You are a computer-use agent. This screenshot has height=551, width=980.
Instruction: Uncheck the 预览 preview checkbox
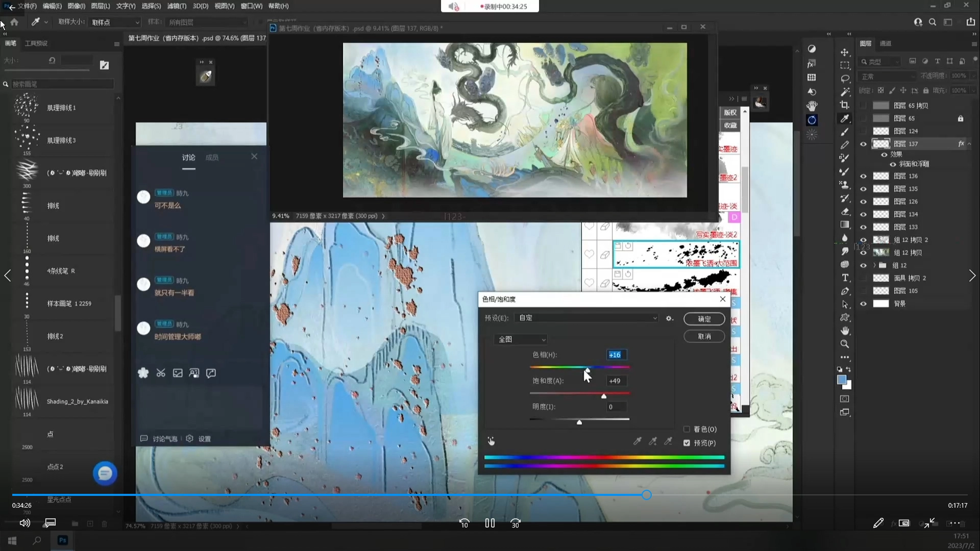(x=687, y=443)
